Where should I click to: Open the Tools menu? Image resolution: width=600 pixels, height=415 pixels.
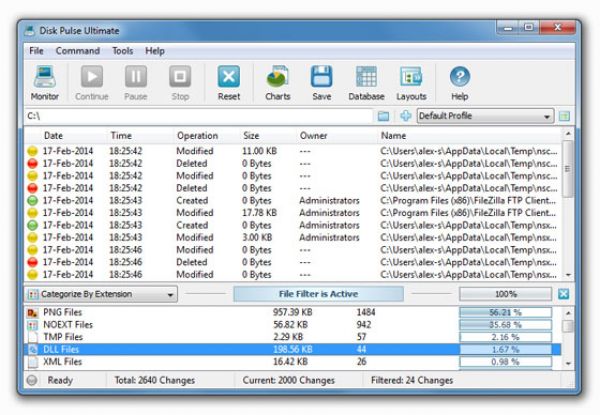click(122, 50)
